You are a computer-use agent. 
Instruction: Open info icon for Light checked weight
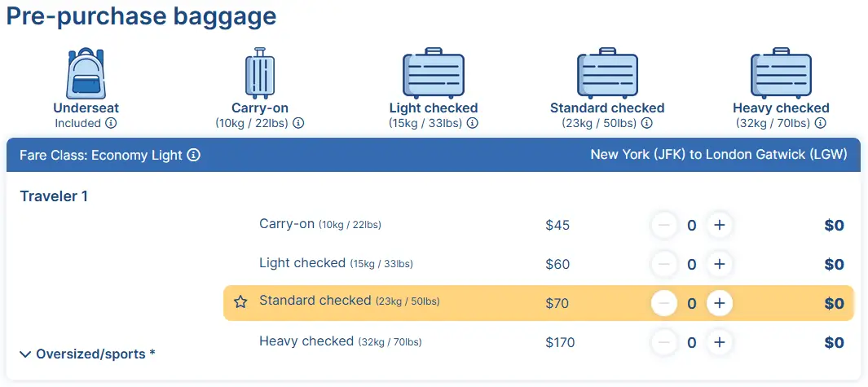(x=472, y=123)
